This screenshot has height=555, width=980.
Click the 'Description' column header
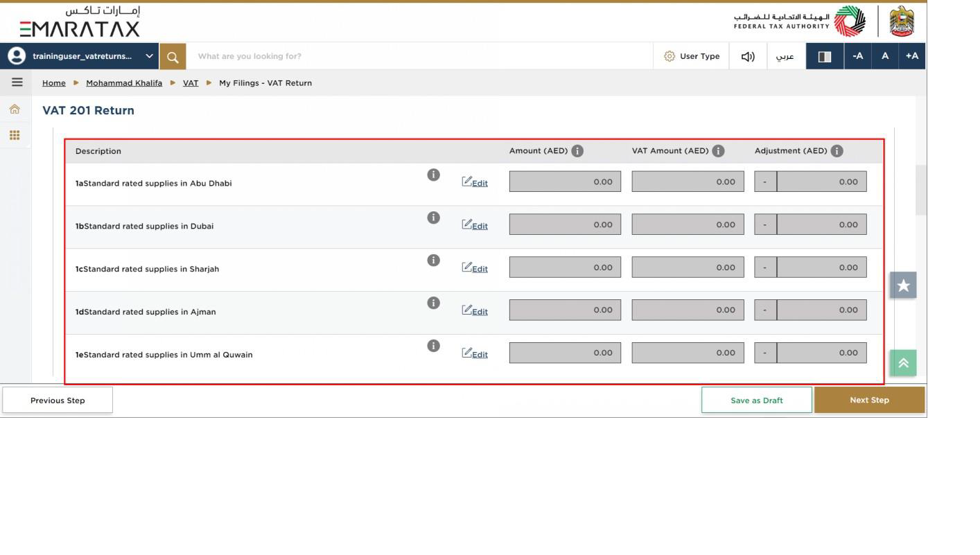pyautogui.click(x=98, y=151)
